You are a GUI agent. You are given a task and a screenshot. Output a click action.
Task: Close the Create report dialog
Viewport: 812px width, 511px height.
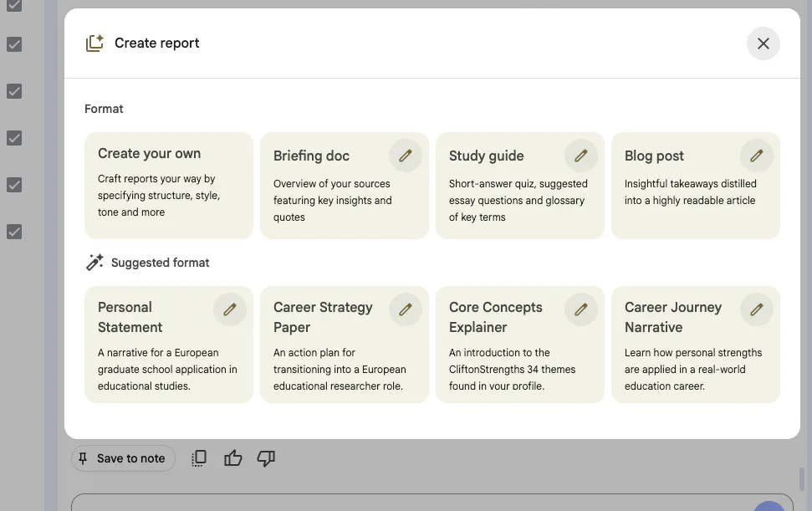tap(763, 43)
